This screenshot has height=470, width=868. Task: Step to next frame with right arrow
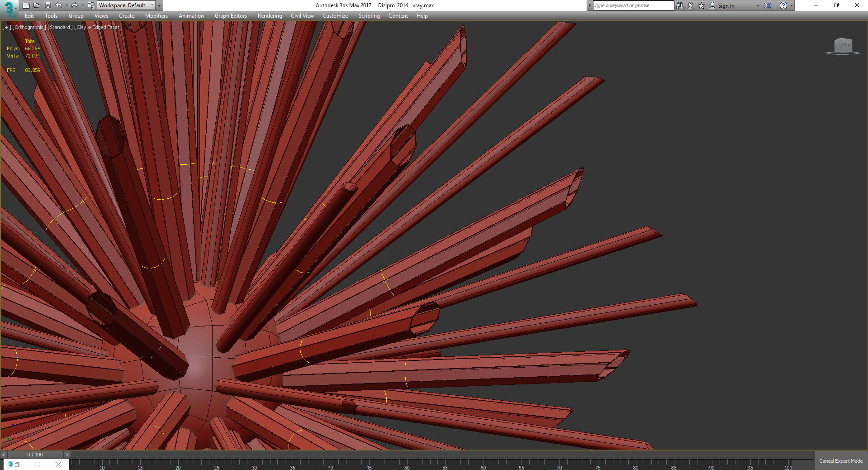67,455
